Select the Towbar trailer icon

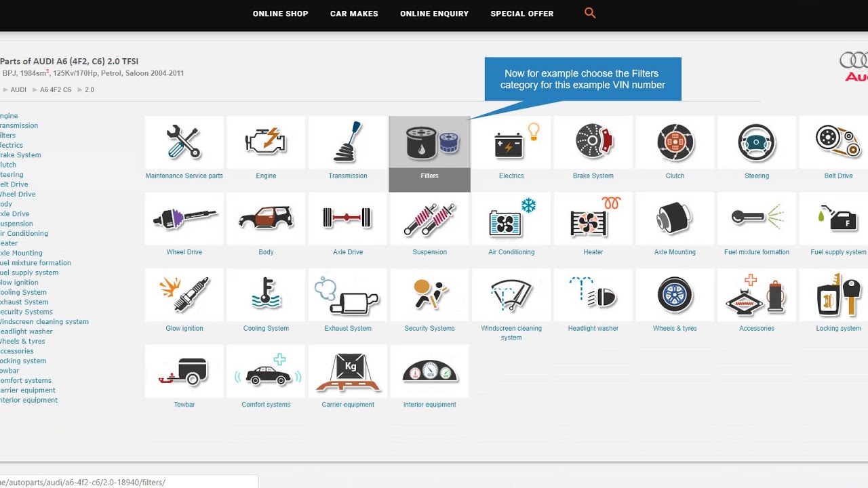184,371
